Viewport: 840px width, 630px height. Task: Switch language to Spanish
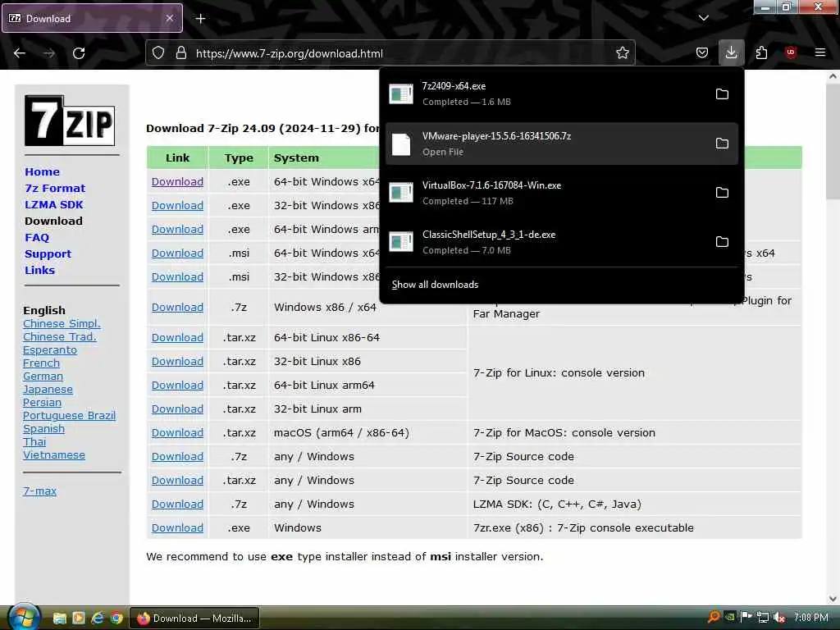pyautogui.click(x=43, y=428)
